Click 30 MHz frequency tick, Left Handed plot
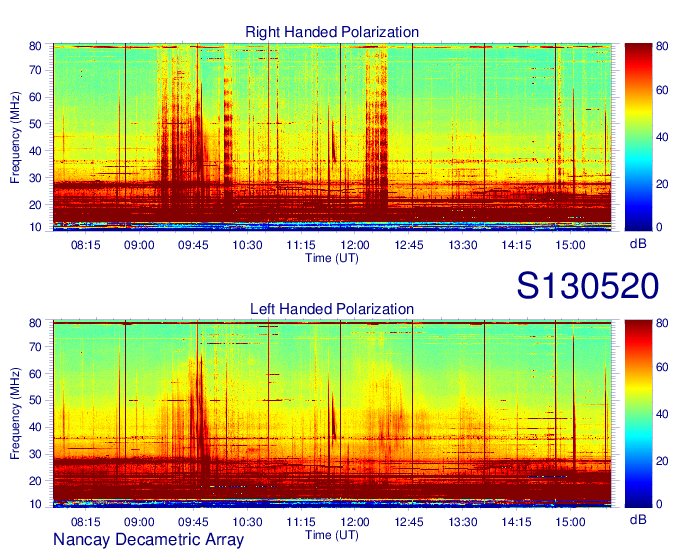Screen dimensions: 680x552 click(35, 454)
